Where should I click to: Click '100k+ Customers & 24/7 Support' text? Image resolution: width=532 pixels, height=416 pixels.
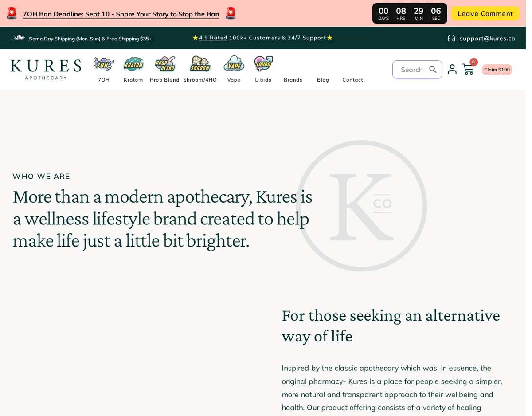click(278, 38)
